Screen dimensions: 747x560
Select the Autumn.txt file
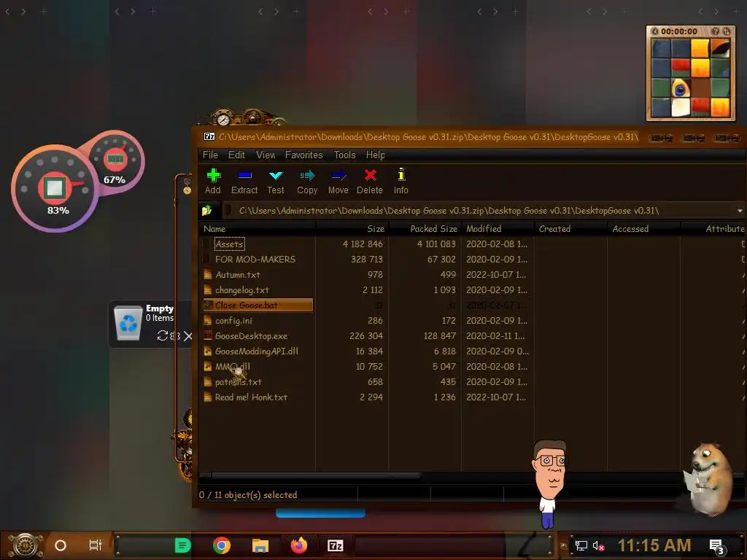tap(238, 275)
